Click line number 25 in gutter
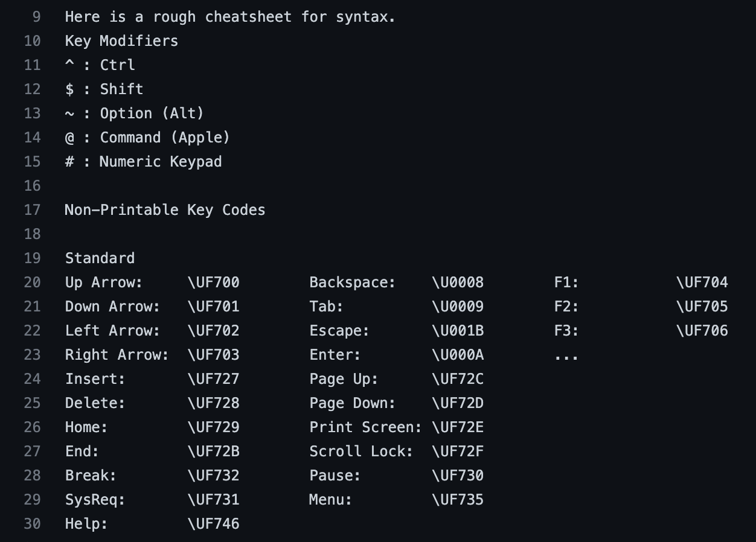Image resolution: width=756 pixels, height=542 pixels. tap(32, 403)
